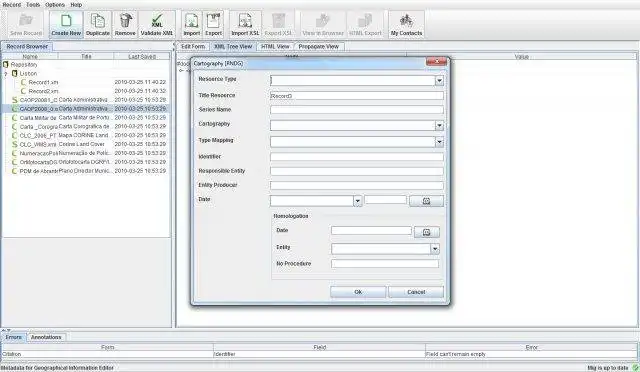This screenshot has width=640, height=372.
Task: Click the Citation entry in the Errors table
Action: [107, 354]
